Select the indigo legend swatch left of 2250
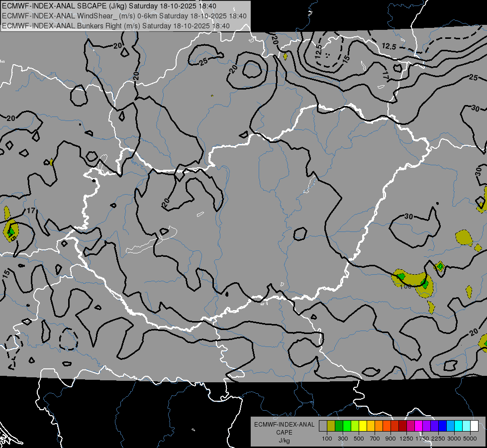The width and height of the screenshot is (487, 448). [x=434, y=426]
